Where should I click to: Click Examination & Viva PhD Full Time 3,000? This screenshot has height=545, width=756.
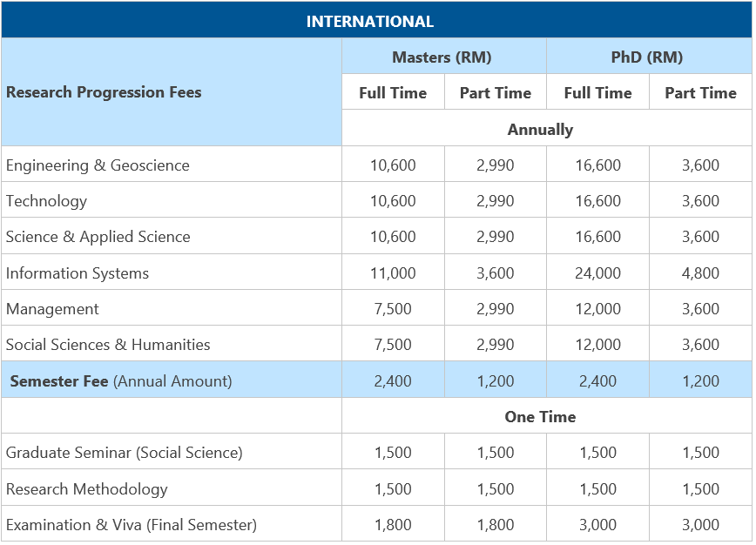(x=597, y=525)
